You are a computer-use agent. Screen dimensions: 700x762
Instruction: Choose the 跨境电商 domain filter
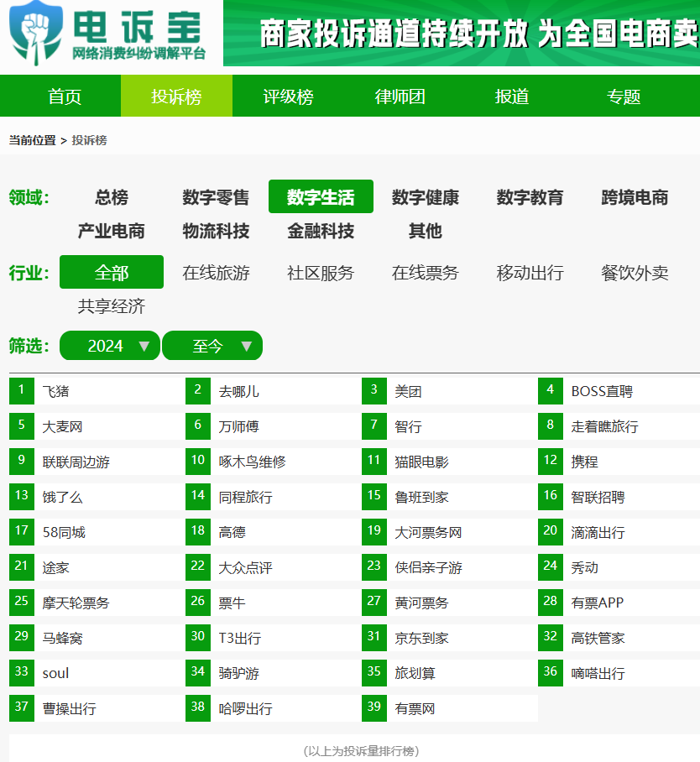pyautogui.click(x=635, y=197)
